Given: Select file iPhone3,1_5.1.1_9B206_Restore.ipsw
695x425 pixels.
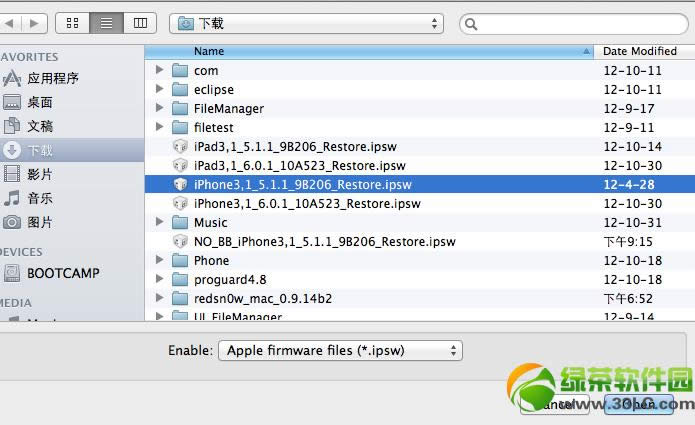Looking at the screenshot, I should pos(303,184).
